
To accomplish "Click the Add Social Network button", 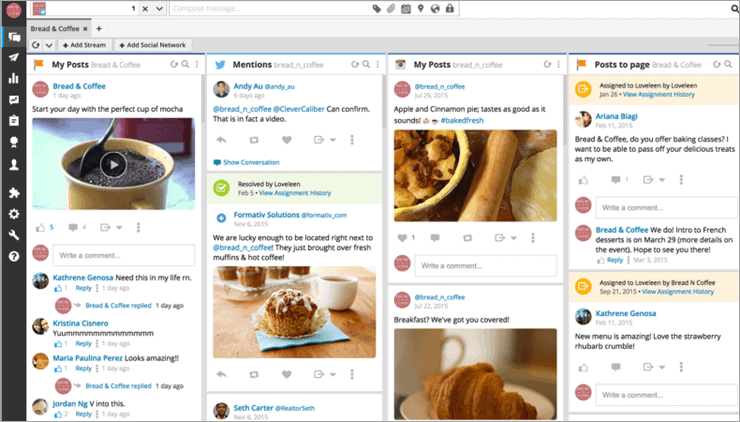I will pyautogui.click(x=153, y=45).
